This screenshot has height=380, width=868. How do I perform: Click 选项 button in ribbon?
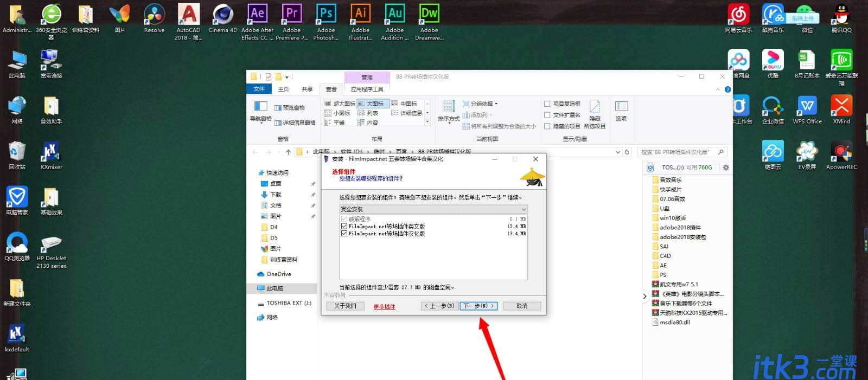click(x=621, y=111)
